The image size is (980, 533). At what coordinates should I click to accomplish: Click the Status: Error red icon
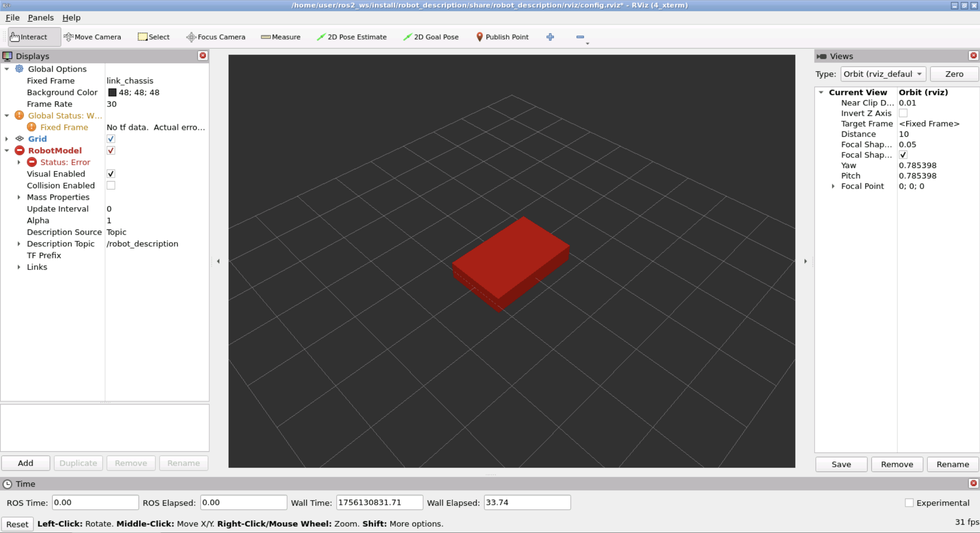pos(32,162)
